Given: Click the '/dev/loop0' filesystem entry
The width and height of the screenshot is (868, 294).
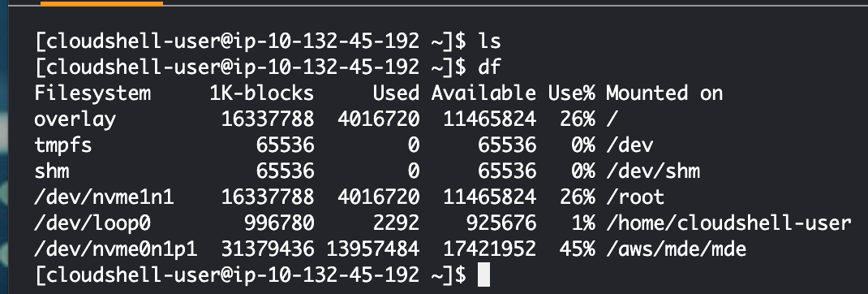Looking at the screenshot, I should coord(92,223).
